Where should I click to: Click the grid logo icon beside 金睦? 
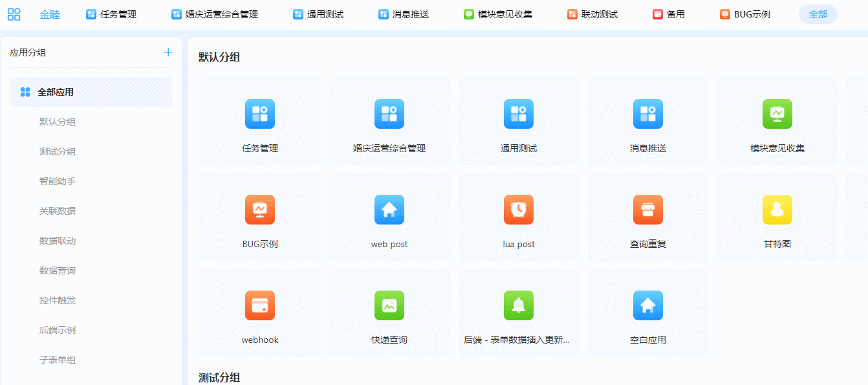[14, 14]
